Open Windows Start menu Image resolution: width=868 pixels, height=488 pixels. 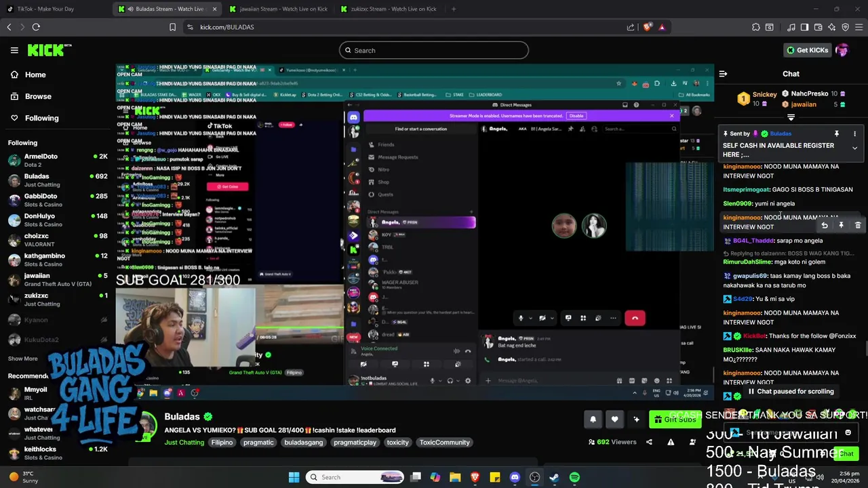(x=294, y=477)
